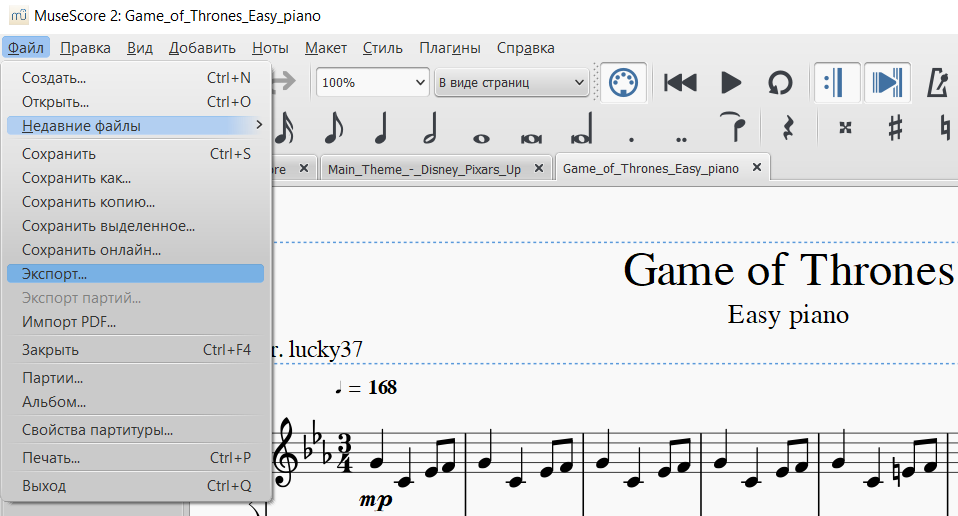The height and width of the screenshot is (516, 958).
Task: Toggle loop playback icon
Action: pos(780,82)
